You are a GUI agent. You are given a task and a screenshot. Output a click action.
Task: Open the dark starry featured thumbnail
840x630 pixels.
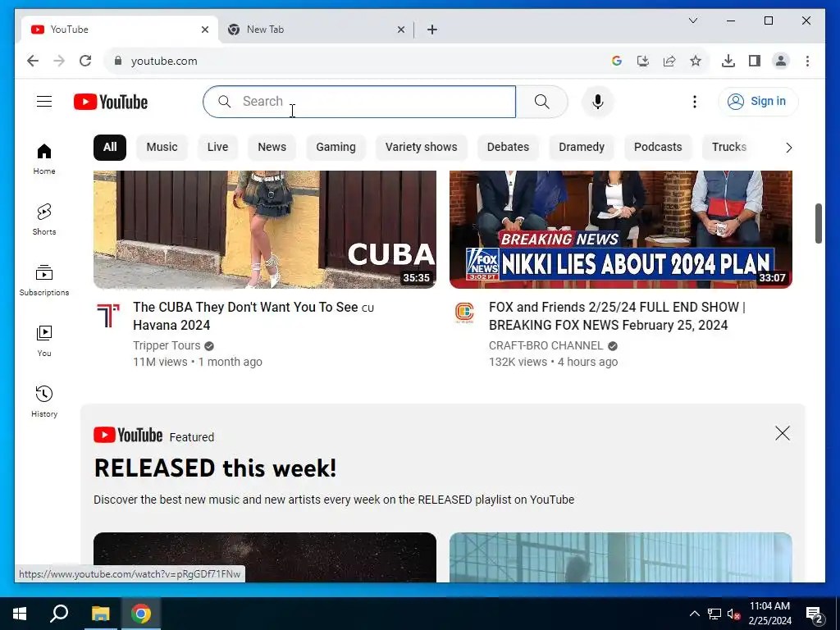coord(265,557)
